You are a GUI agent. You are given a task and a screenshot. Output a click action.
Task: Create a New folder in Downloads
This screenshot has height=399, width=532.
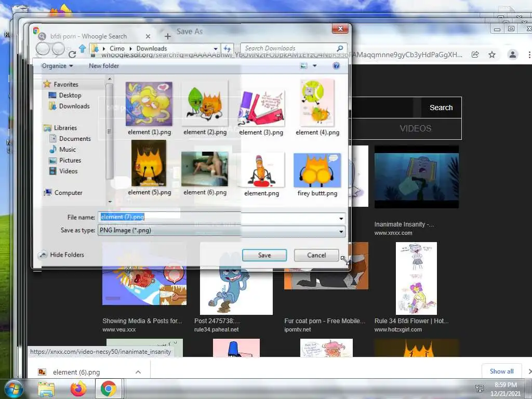click(x=104, y=66)
